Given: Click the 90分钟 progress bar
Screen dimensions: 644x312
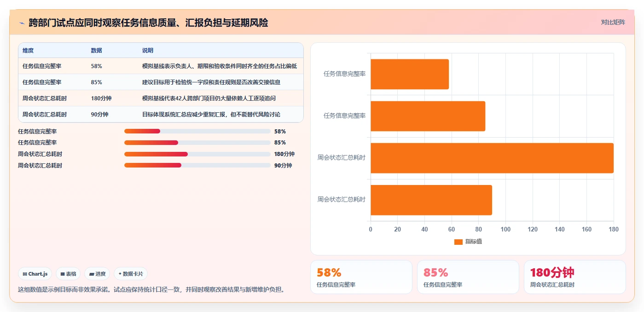Looking at the screenshot, I should click(x=197, y=165).
